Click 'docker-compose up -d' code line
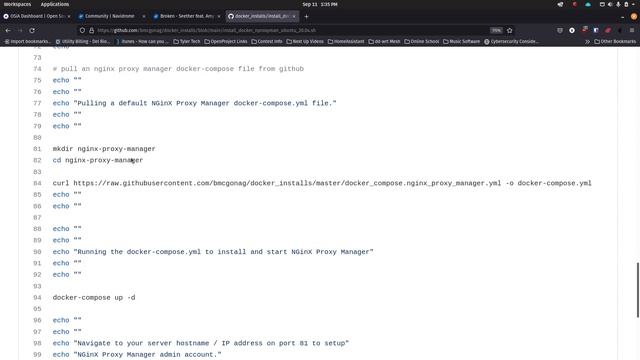Screen dimensions: 640x360 [x=94, y=298]
